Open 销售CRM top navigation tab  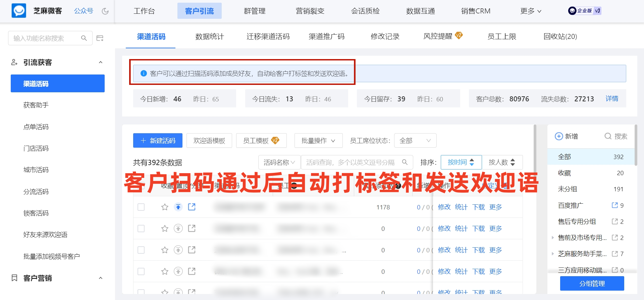(476, 11)
